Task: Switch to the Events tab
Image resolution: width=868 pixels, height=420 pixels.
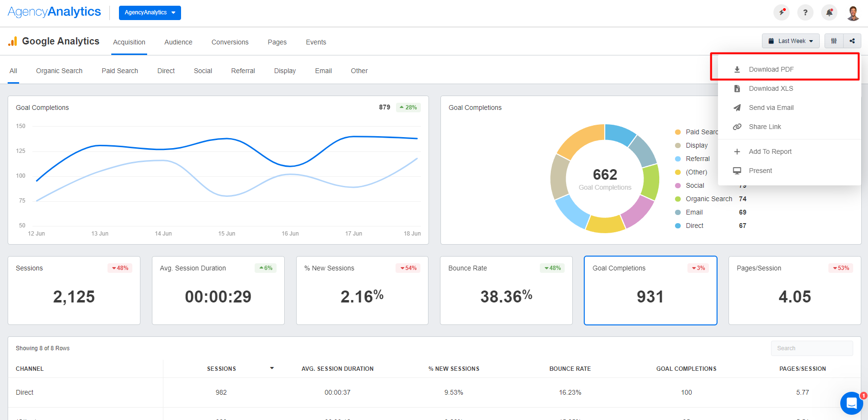Action: point(316,42)
